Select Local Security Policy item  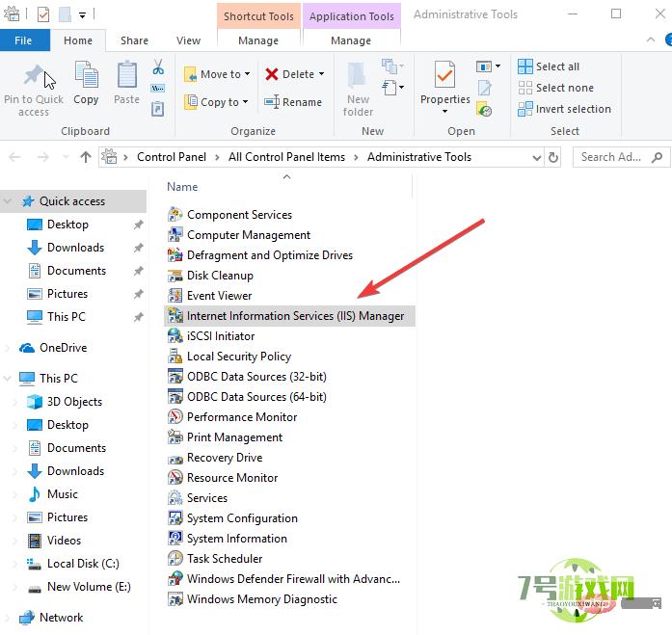(239, 357)
